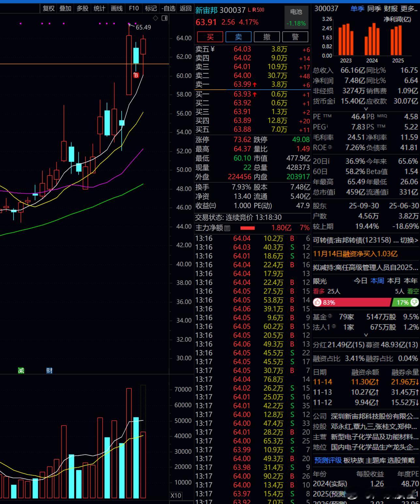The image size is (420, 504).
Task: Remove stock from watchlist via -自选
Action: [x=169, y=8]
